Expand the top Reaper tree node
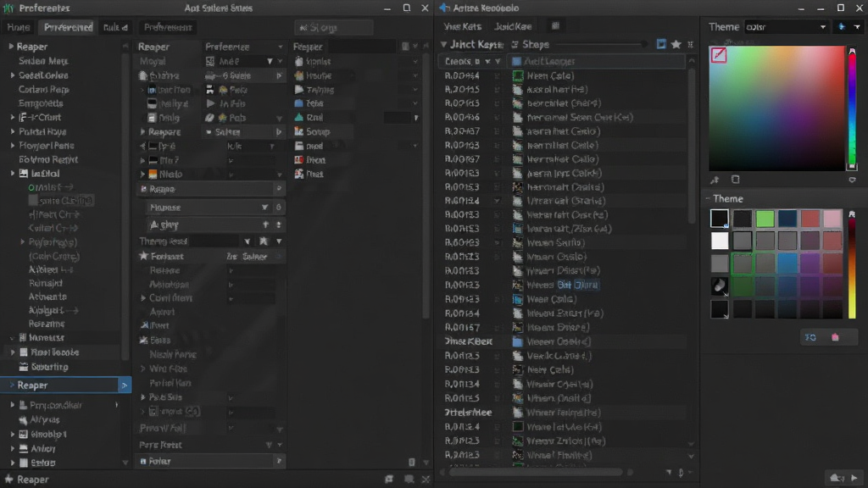The image size is (868, 488). 10,47
